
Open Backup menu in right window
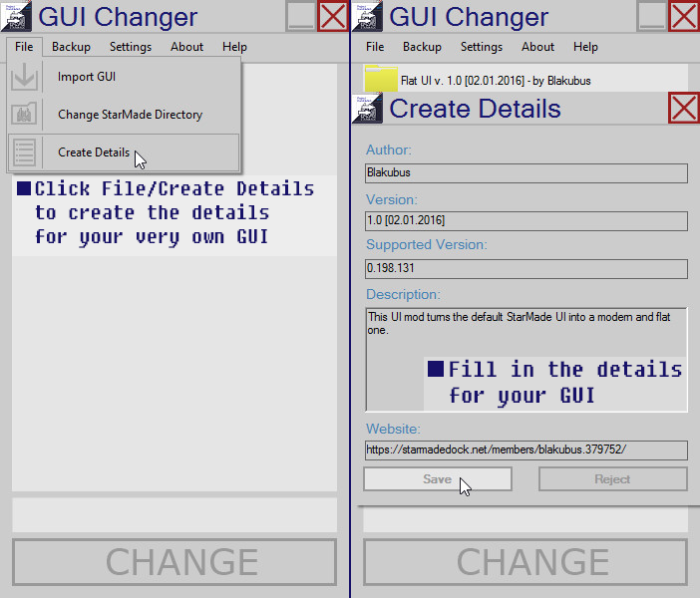tap(422, 47)
